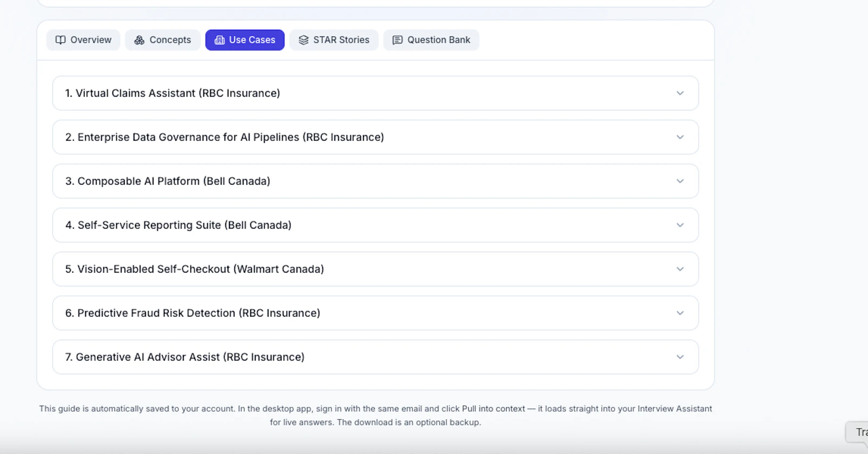Expand chevron for Predictive Fraud Risk Detection
Image resolution: width=868 pixels, height=454 pixels.
click(x=680, y=313)
